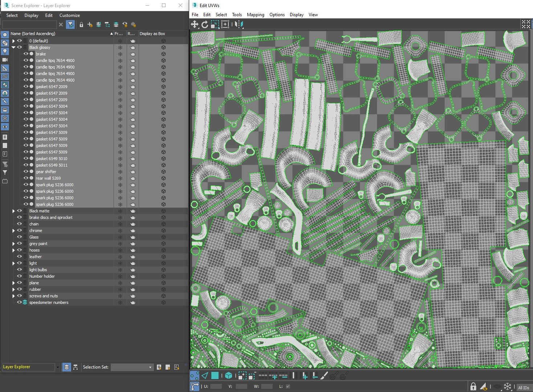This screenshot has width=533, height=392.
Task: Select the Rotate tool in Edit UVWs toolbar
Action: pos(205,24)
